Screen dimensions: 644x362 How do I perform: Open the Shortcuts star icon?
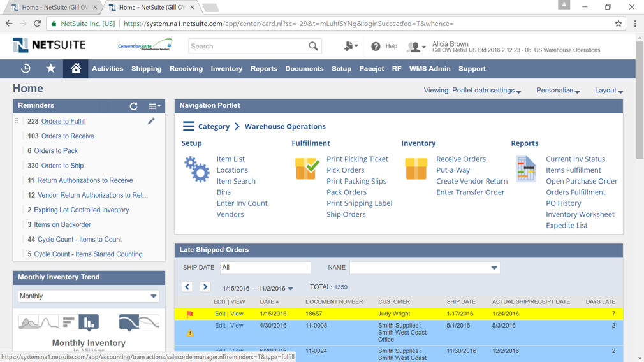[x=50, y=68]
